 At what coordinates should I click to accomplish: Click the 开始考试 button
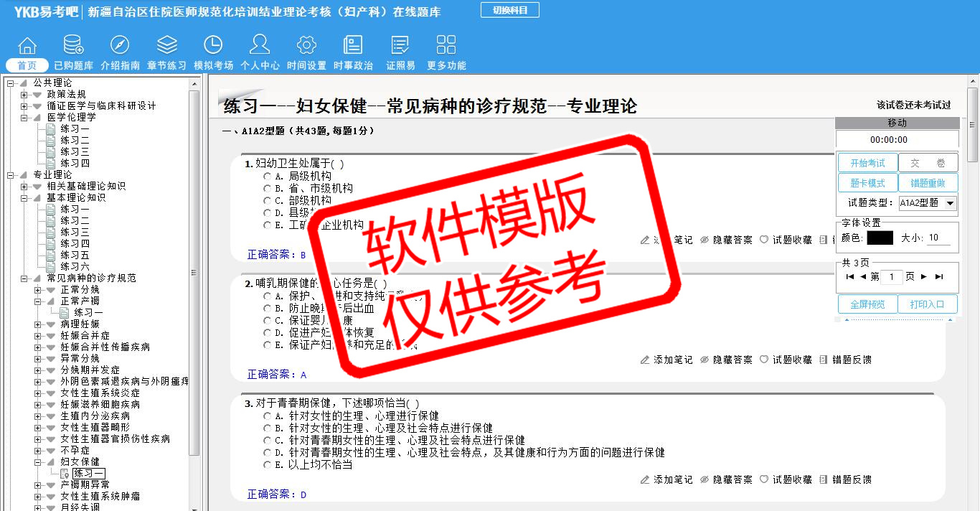(x=867, y=163)
